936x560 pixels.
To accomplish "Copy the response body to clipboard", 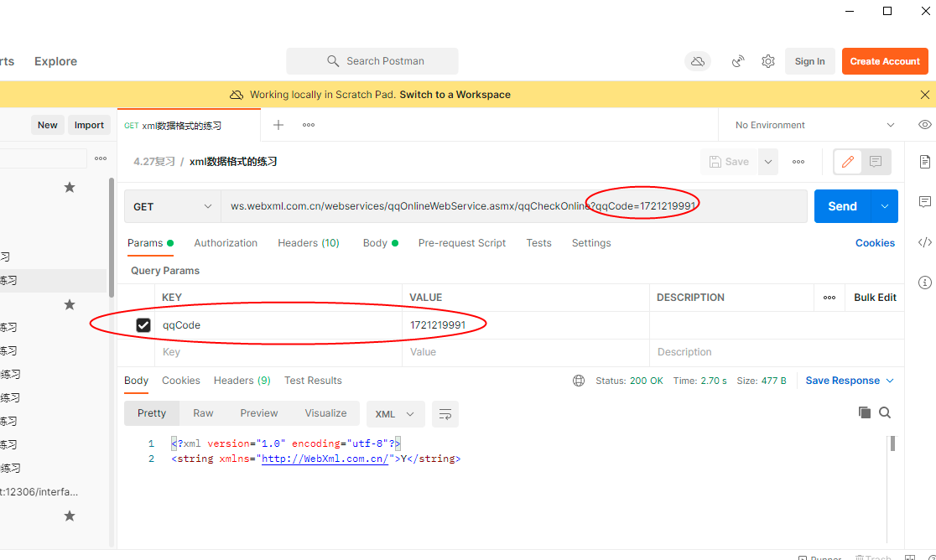I will [864, 412].
